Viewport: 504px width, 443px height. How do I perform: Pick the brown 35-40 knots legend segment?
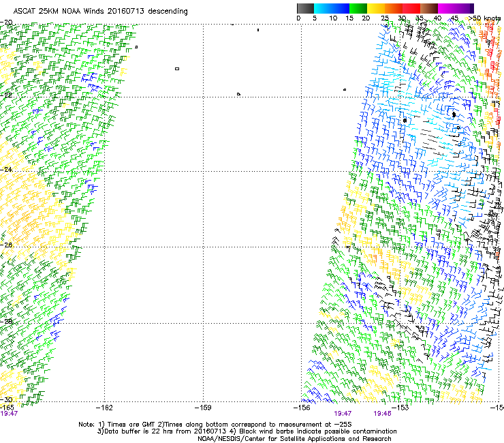429,8
